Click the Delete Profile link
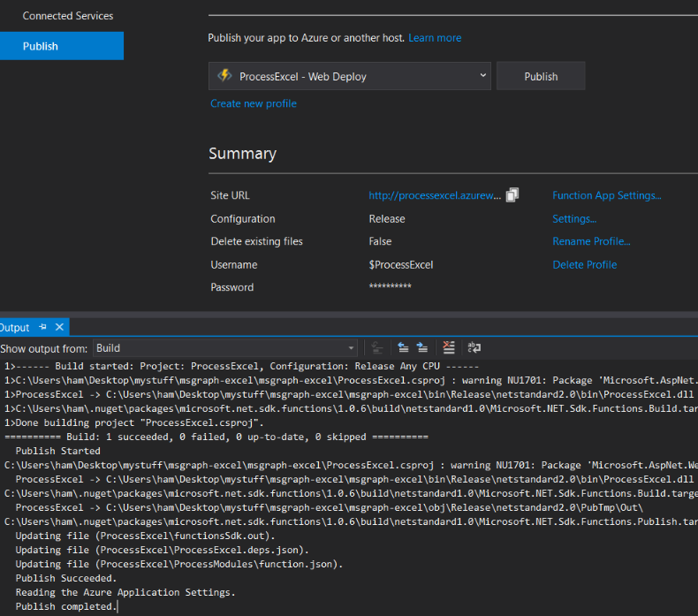 pyautogui.click(x=584, y=264)
